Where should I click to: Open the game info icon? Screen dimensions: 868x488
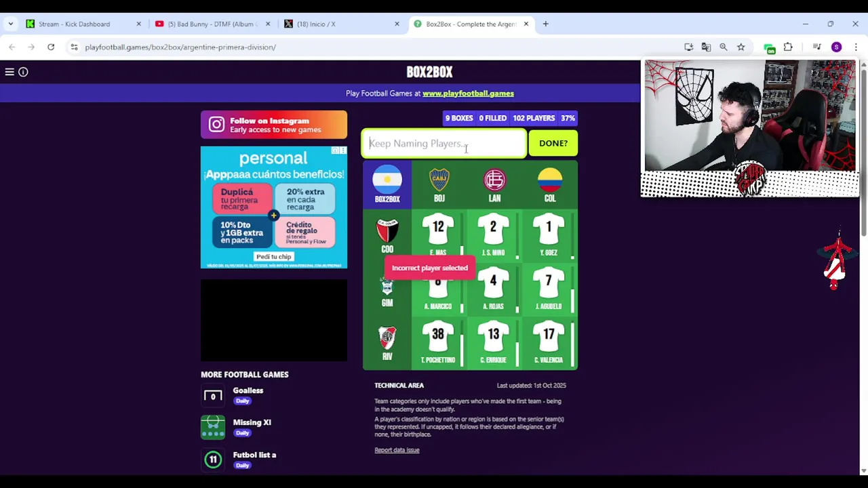pos(23,72)
